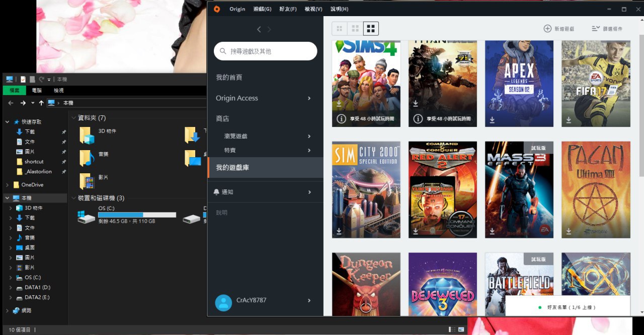Click download icon on Pagan Ultima VIII tile

(569, 231)
